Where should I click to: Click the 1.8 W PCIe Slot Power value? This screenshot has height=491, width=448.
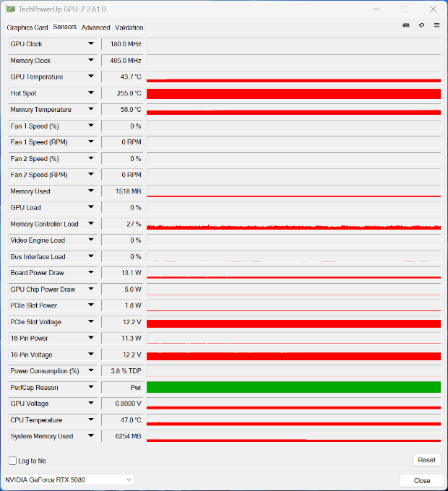pyautogui.click(x=122, y=305)
